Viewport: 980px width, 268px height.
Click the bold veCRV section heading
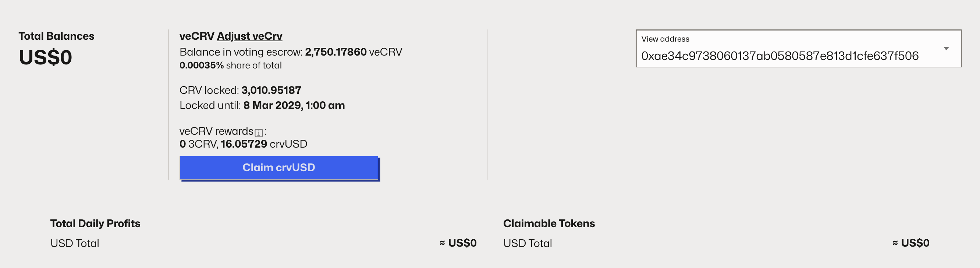click(197, 36)
